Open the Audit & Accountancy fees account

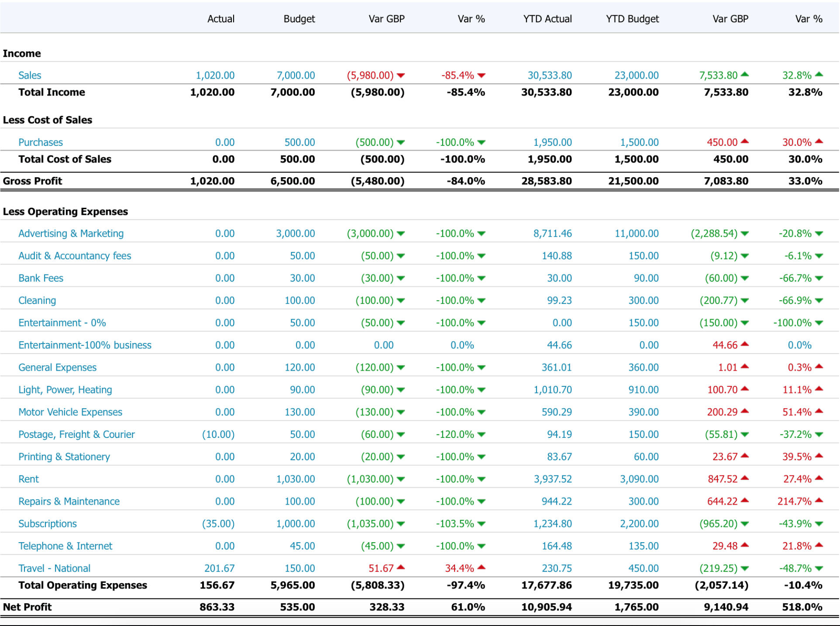(x=75, y=256)
